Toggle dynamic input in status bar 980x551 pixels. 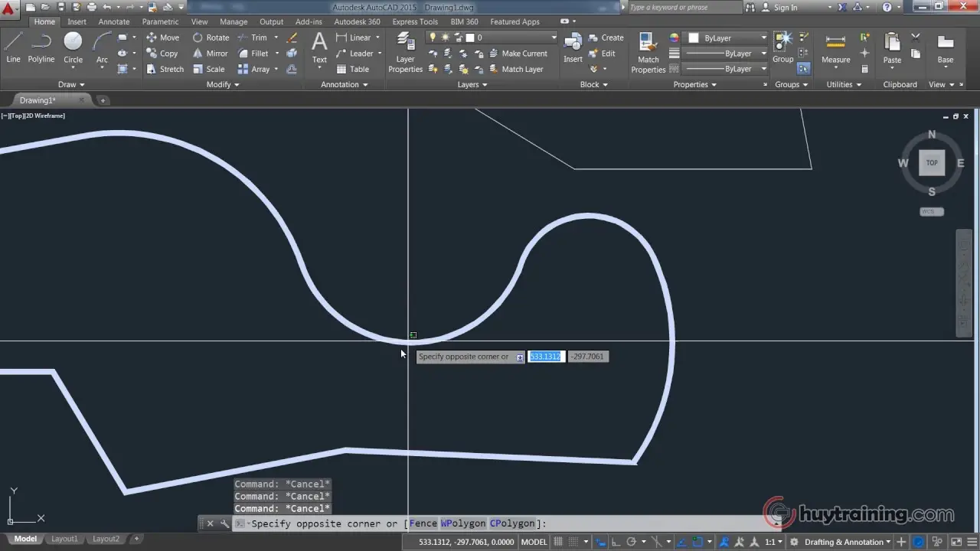pos(599,542)
